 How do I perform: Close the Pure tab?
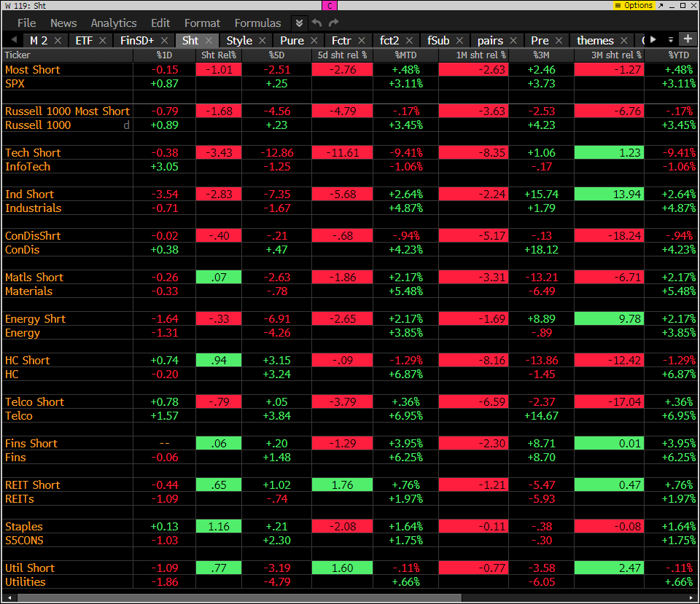314,41
